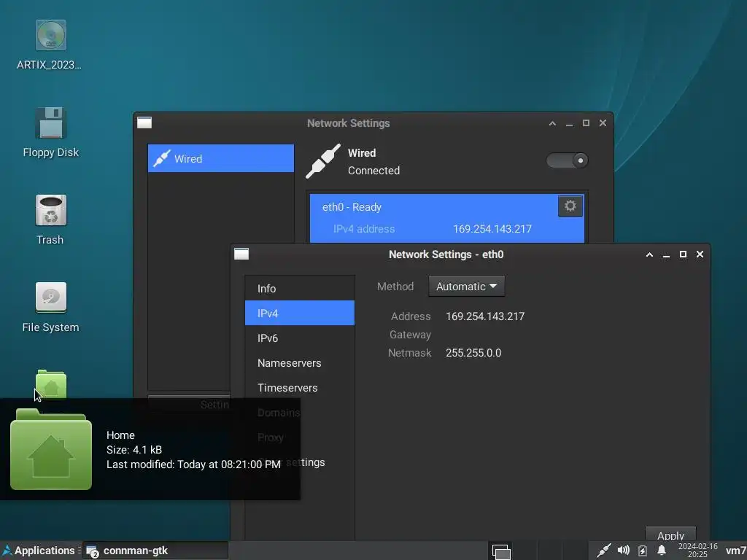Viewport: 747px width, 560px height.
Task: Click the Network Settings - eth0 title bar text
Action: [446, 254]
